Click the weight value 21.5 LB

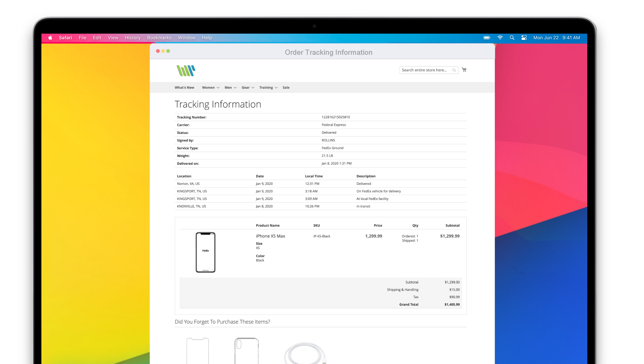click(327, 156)
